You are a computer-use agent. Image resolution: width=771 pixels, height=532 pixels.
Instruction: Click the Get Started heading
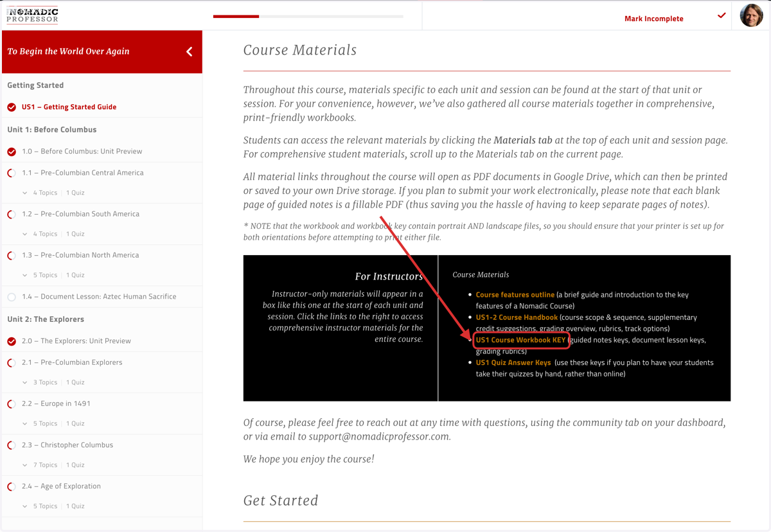(281, 501)
